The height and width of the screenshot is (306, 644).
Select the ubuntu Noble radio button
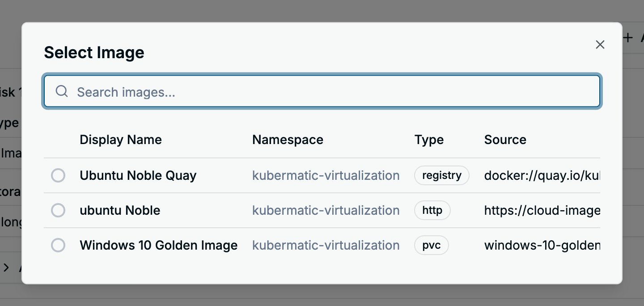coord(58,210)
